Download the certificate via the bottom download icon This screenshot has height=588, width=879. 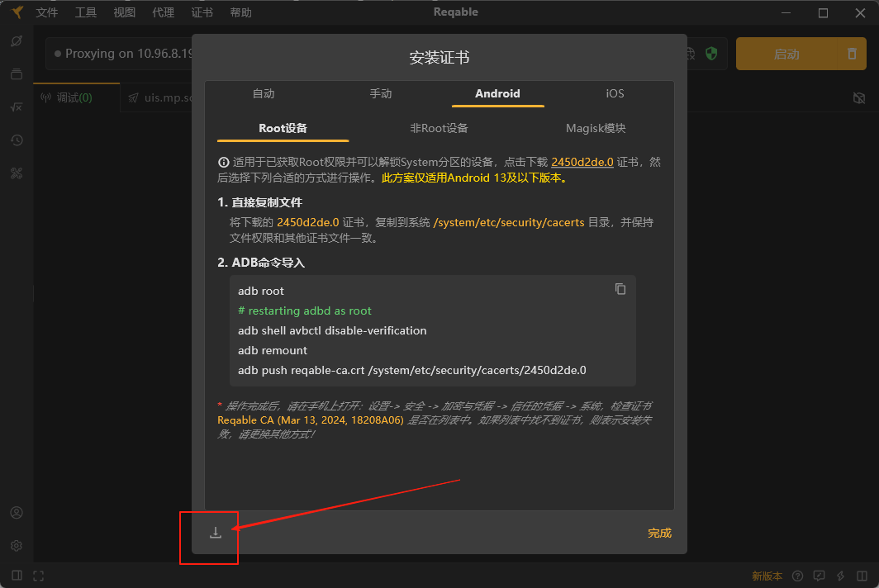(x=216, y=533)
